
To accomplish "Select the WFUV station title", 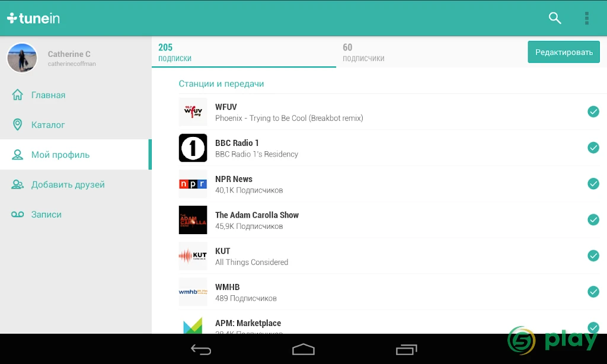I will [226, 107].
